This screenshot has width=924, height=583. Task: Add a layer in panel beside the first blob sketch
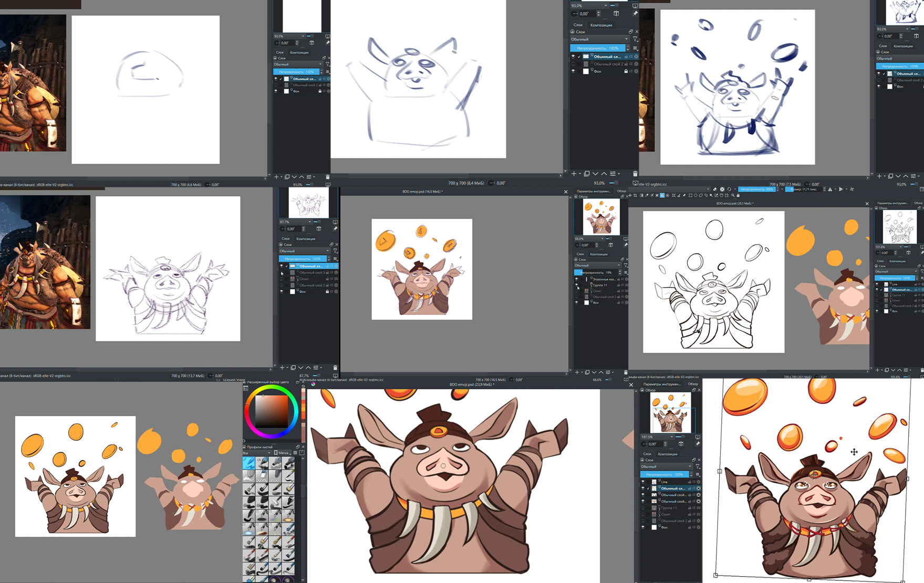pos(276,177)
